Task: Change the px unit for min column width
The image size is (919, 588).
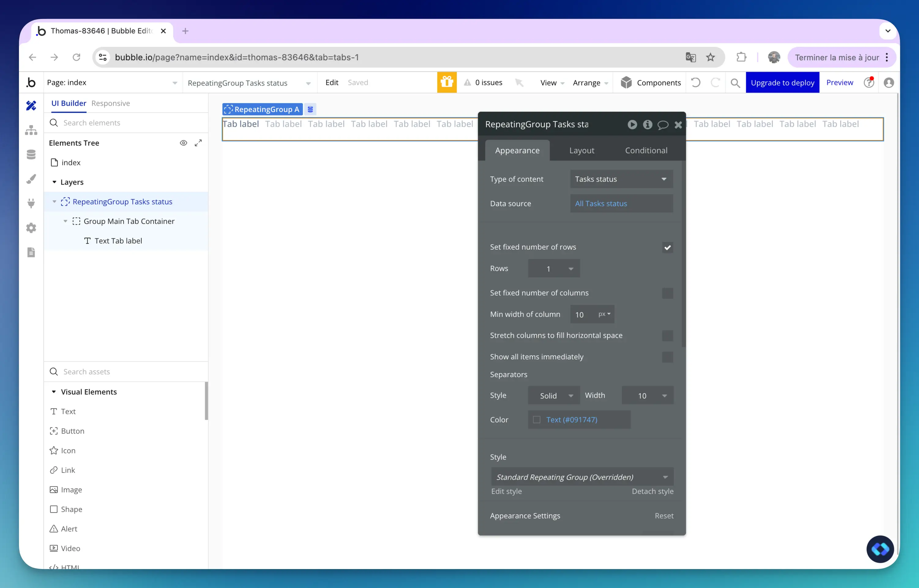Action: pos(604,314)
